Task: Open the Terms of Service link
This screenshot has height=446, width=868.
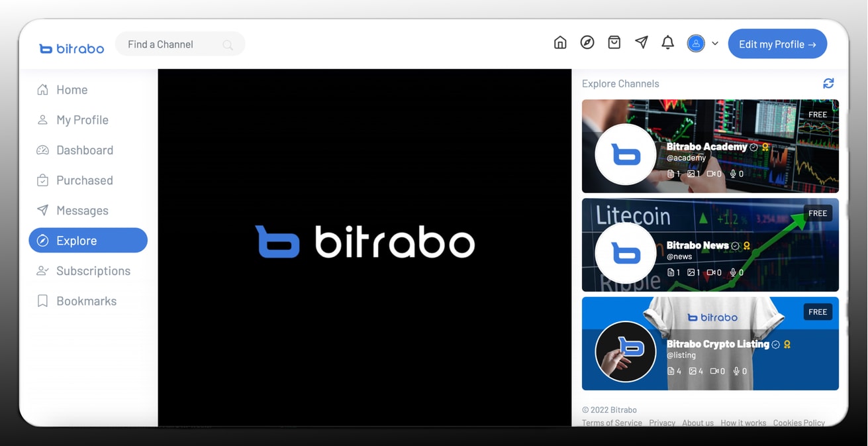Action: coord(612,422)
